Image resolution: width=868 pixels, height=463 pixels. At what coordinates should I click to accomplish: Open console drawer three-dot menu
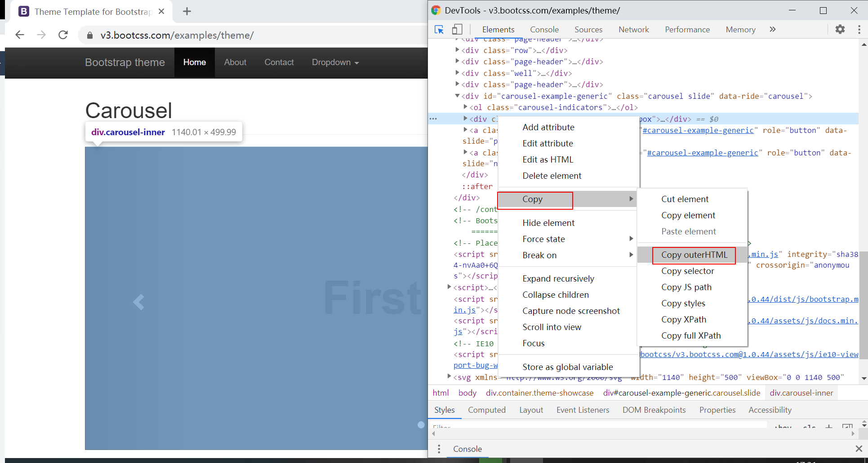tap(439, 449)
